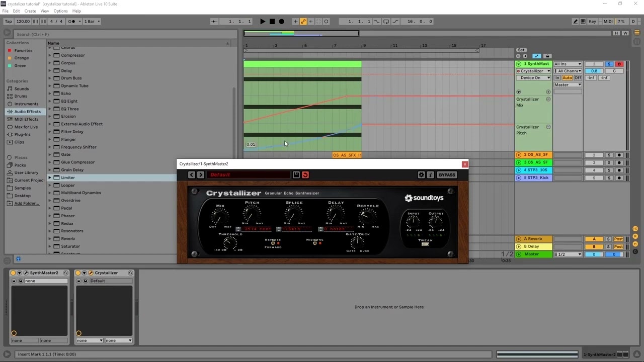Open the Tweak panel button
This screenshot has height=362, width=644.
click(x=425, y=244)
